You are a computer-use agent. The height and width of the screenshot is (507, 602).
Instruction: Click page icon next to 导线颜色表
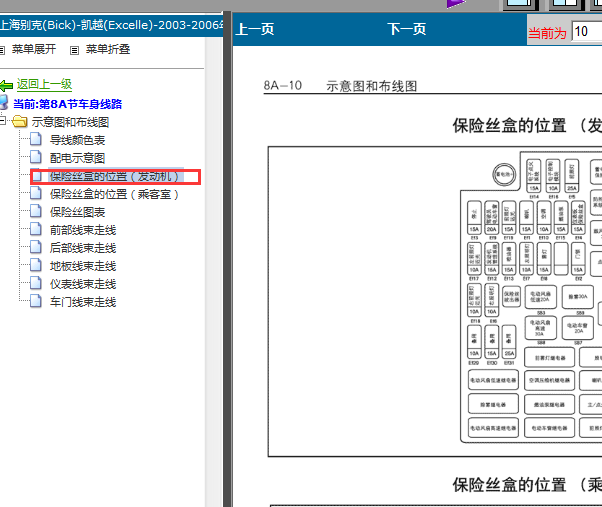pyautogui.click(x=36, y=139)
